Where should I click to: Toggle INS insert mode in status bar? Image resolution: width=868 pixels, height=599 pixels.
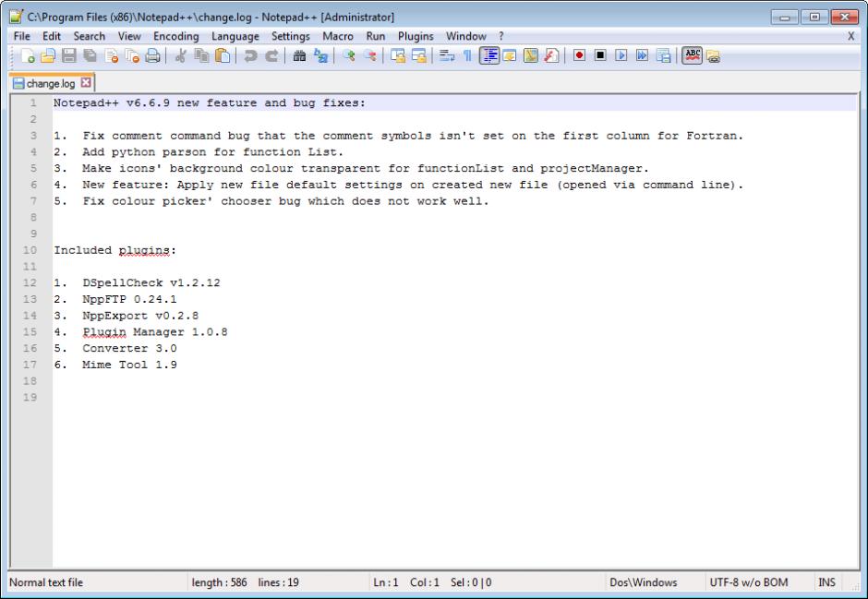(x=826, y=581)
